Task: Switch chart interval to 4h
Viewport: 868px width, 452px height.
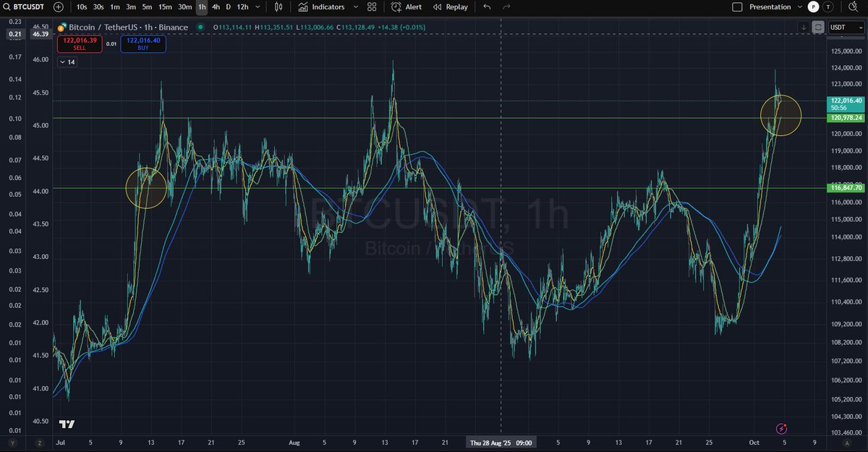Action: click(x=216, y=7)
